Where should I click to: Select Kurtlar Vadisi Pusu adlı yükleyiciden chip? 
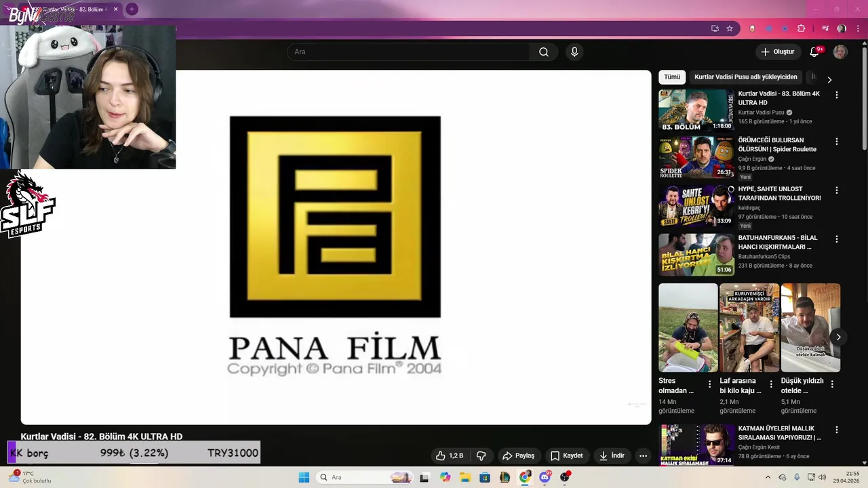pos(746,77)
